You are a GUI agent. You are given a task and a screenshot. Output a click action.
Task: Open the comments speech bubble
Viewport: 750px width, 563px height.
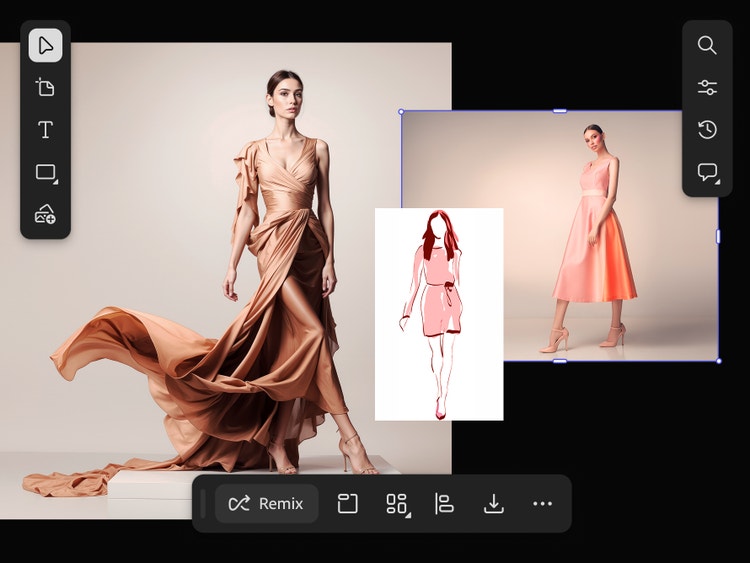[708, 173]
